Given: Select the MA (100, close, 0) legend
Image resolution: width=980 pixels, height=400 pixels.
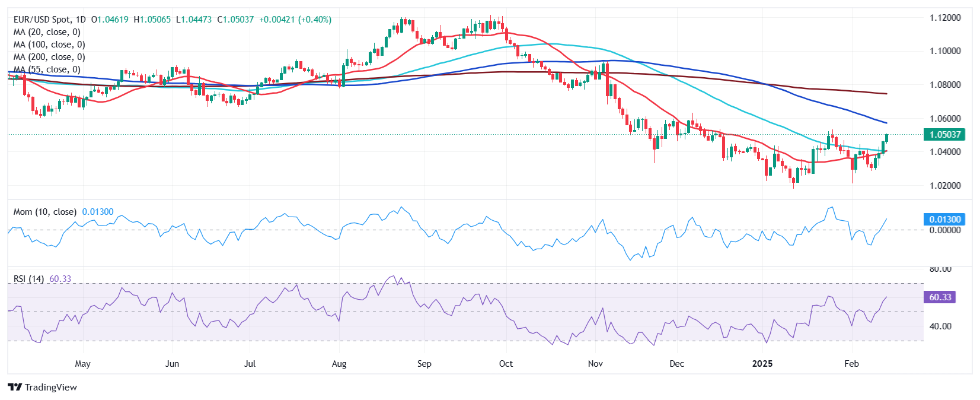Looking at the screenshot, I should tap(49, 45).
